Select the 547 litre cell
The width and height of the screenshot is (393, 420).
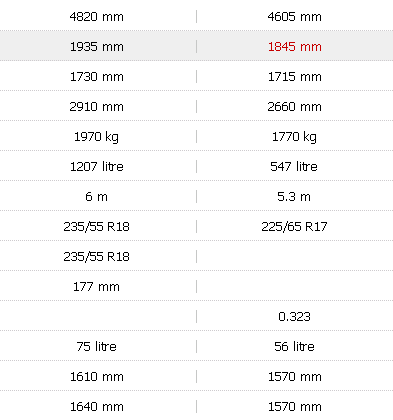coord(294,167)
